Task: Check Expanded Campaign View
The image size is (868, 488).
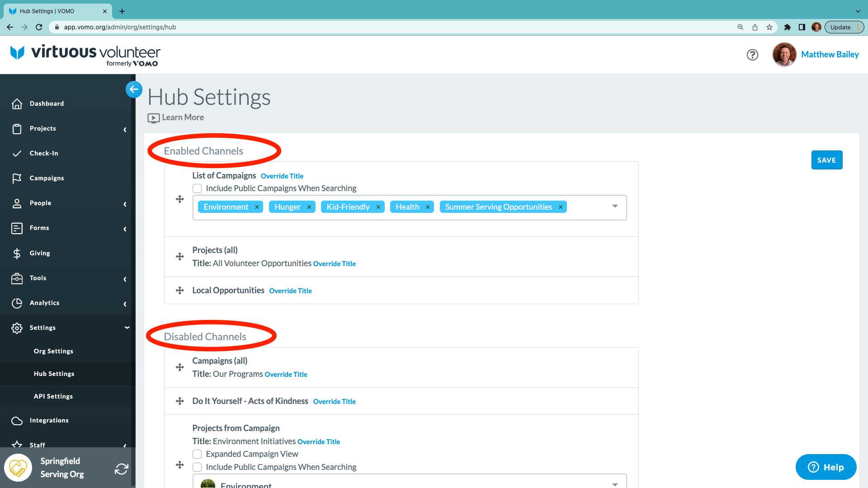Action: click(x=197, y=454)
